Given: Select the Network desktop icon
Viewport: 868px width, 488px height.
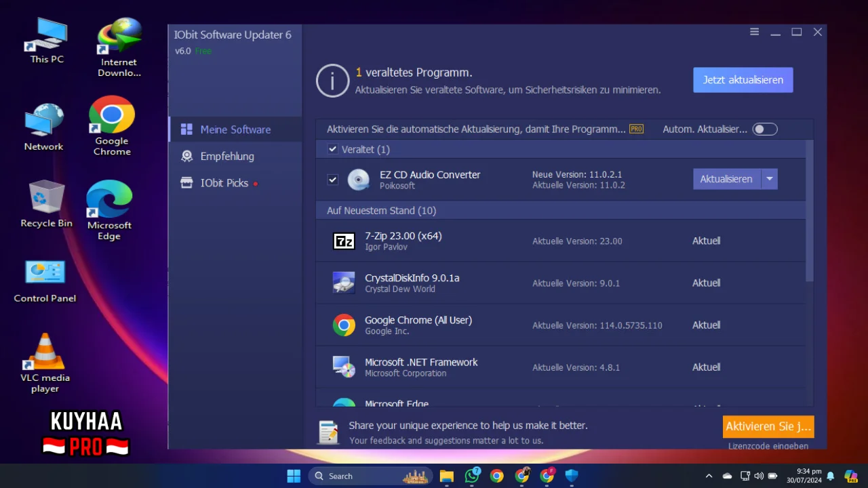Looking at the screenshot, I should [x=44, y=127].
